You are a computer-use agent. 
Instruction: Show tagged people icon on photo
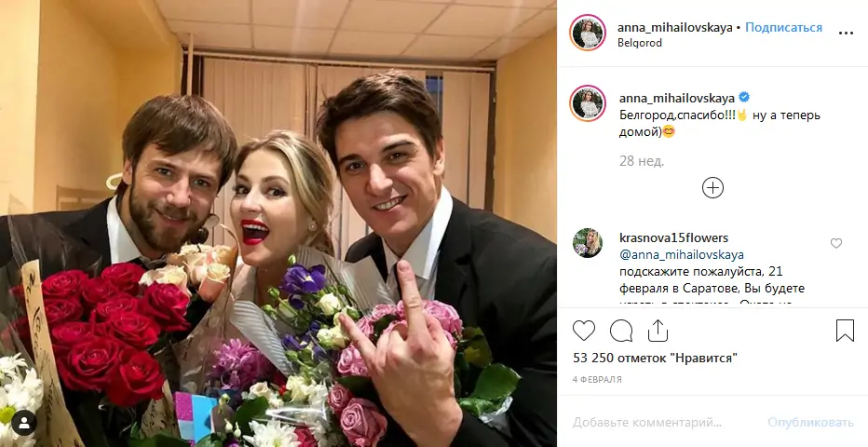(x=24, y=424)
